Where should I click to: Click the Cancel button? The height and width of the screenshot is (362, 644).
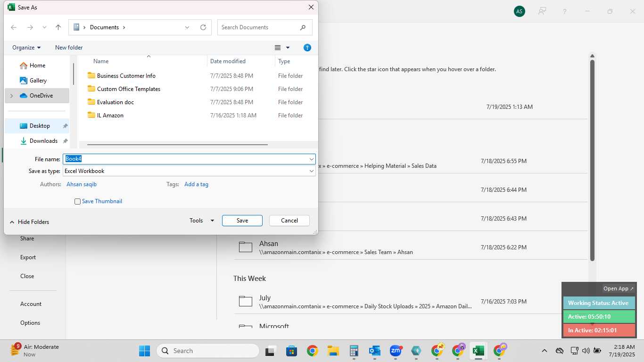[289, 221]
